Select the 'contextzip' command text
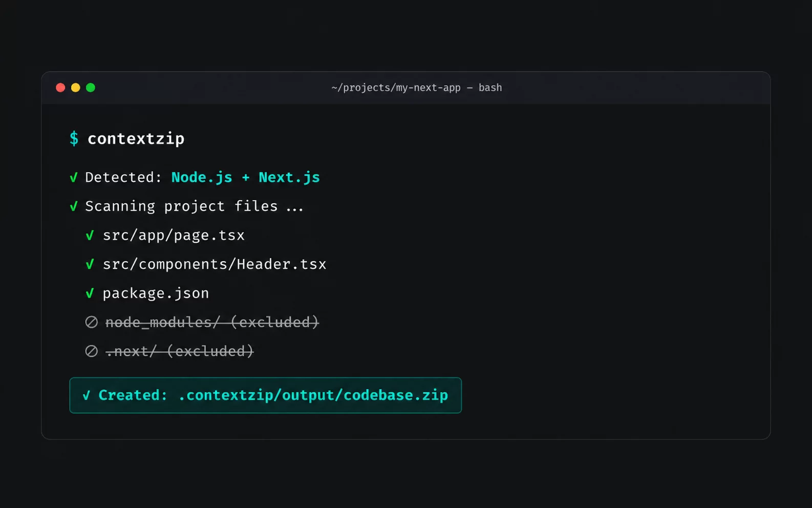Screen dimensions: 812x508 (x=136, y=139)
